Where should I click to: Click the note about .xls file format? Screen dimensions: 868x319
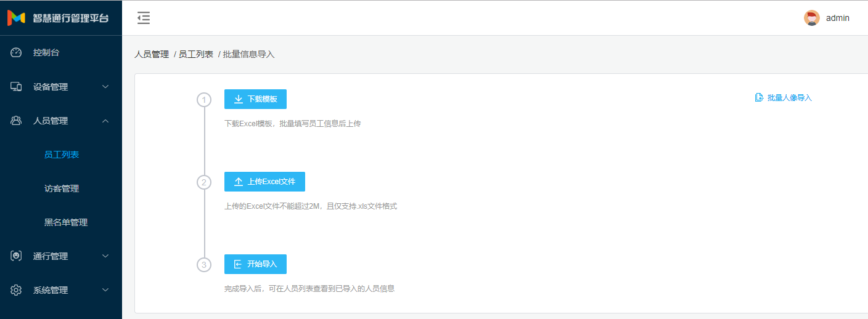pyautogui.click(x=311, y=206)
